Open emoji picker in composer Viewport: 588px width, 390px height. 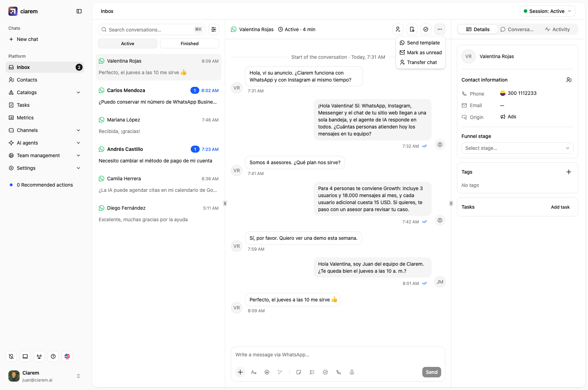click(x=267, y=372)
